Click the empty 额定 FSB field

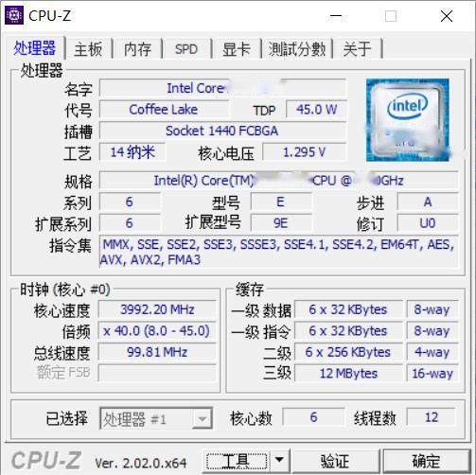pos(157,373)
